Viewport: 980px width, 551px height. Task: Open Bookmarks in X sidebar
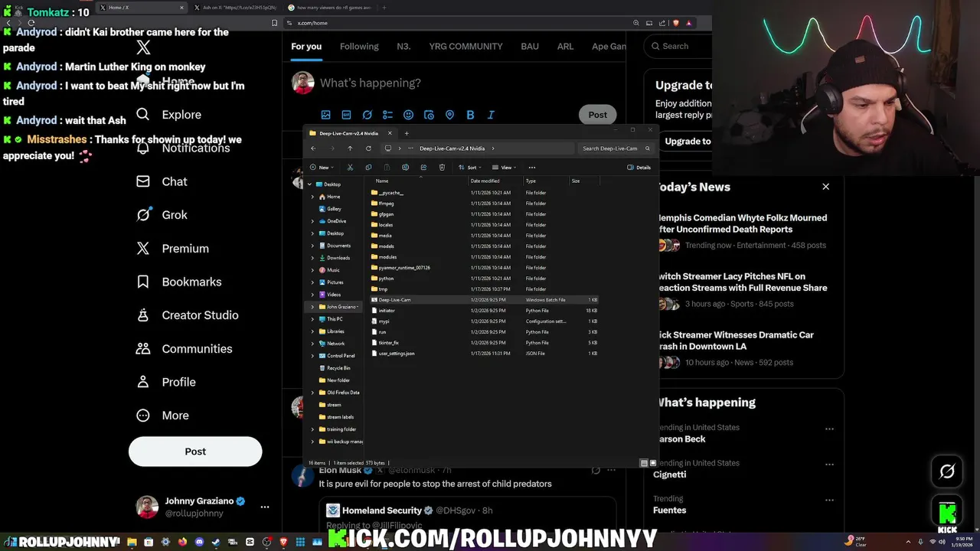point(179,282)
